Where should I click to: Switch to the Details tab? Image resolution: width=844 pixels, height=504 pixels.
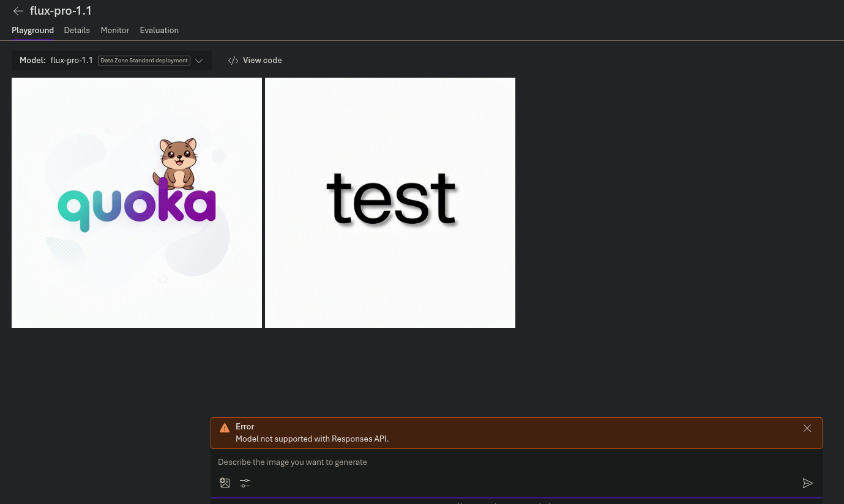coord(77,30)
